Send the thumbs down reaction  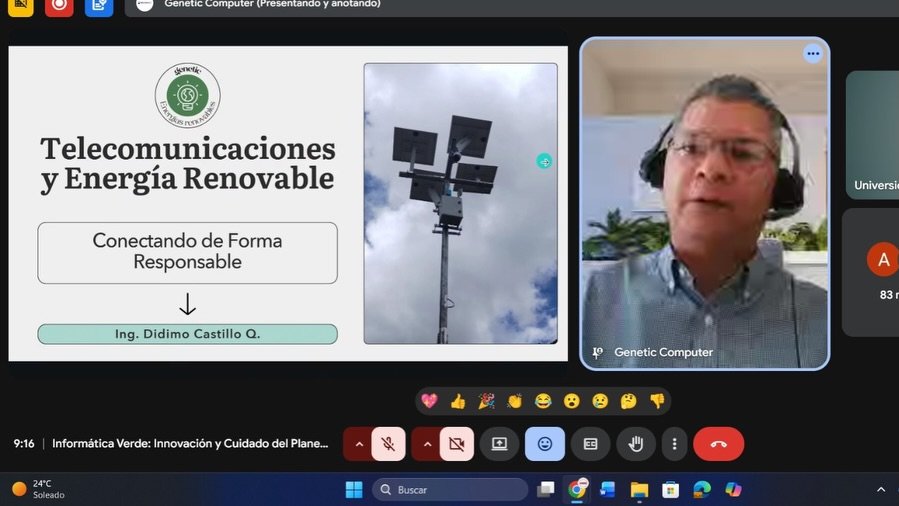657,401
